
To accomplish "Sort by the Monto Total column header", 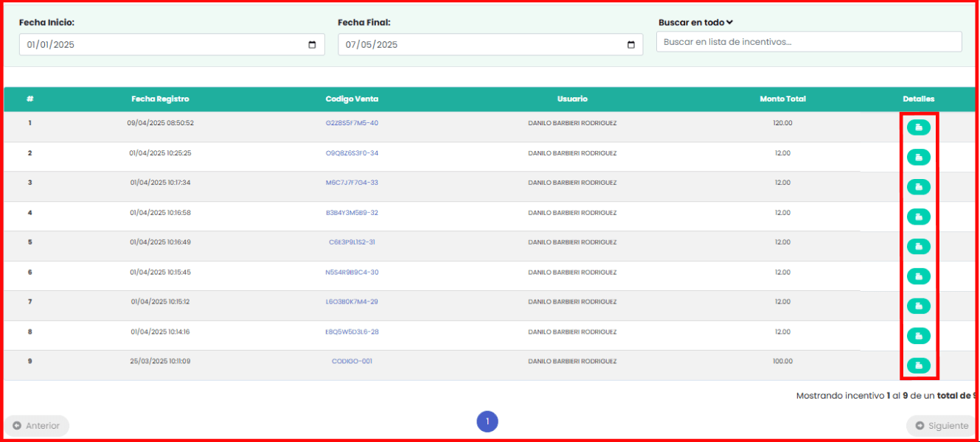I will click(x=782, y=99).
